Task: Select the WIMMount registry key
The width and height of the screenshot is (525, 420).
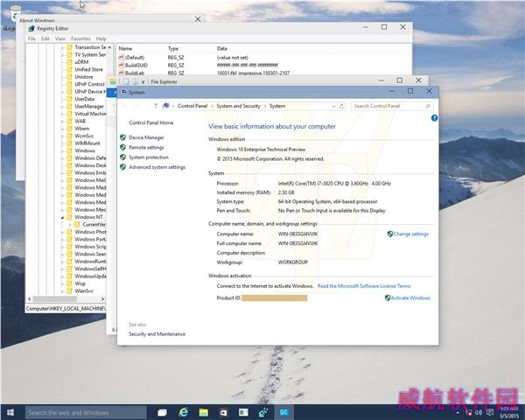Action: tap(87, 143)
